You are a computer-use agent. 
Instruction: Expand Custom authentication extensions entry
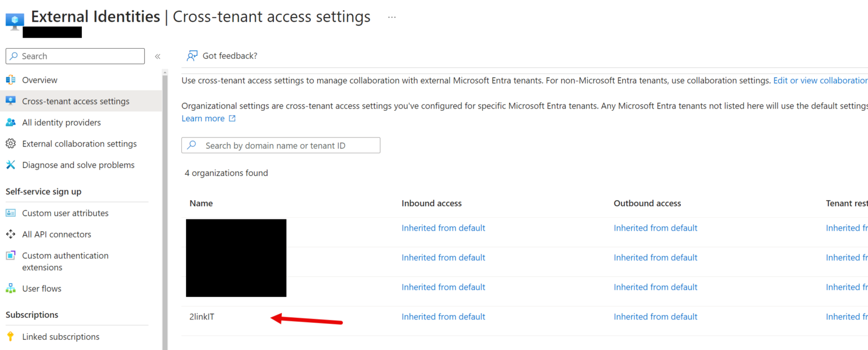(x=65, y=261)
